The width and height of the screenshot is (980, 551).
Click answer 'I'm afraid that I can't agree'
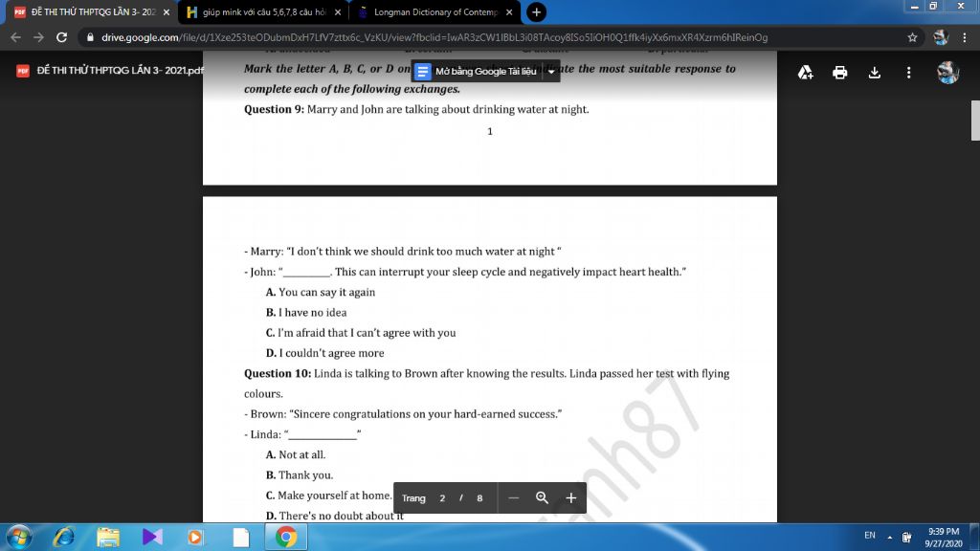367,333
